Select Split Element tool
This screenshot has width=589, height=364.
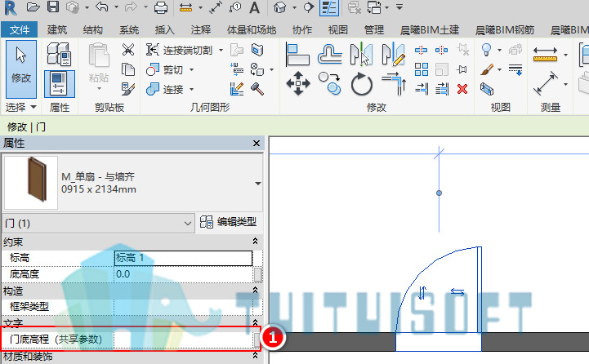(421, 50)
